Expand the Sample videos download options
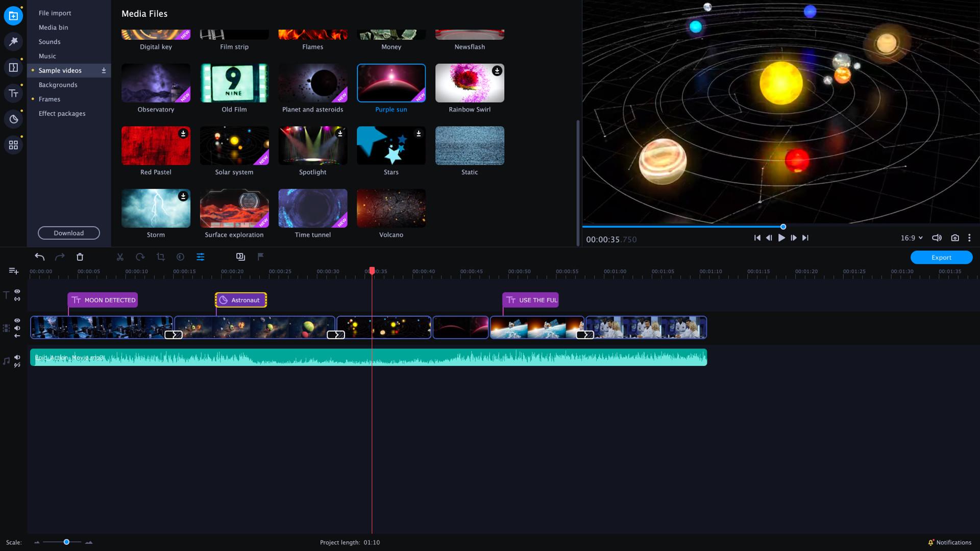980x551 pixels. 103,70
